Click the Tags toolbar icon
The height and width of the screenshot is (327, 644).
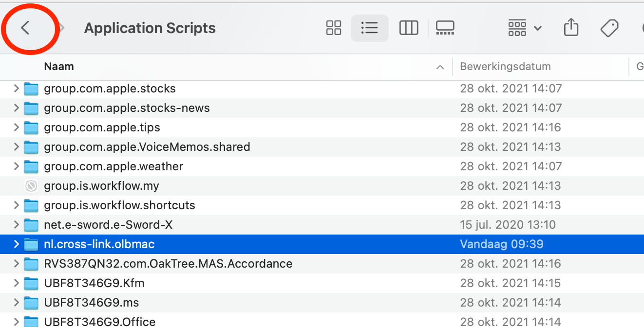pos(609,28)
